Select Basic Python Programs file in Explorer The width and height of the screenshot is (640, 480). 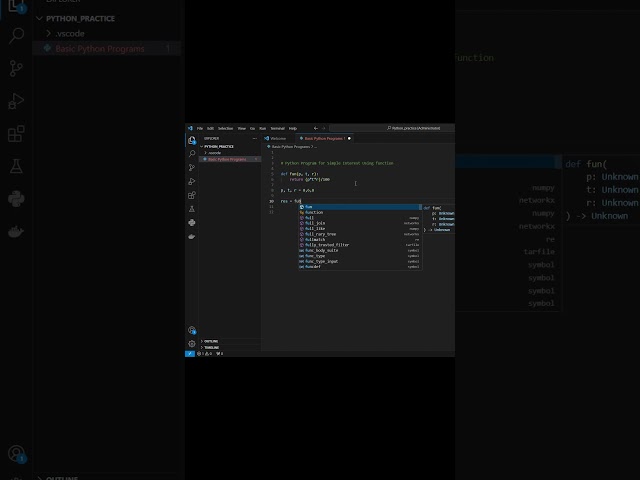point(230,159)
